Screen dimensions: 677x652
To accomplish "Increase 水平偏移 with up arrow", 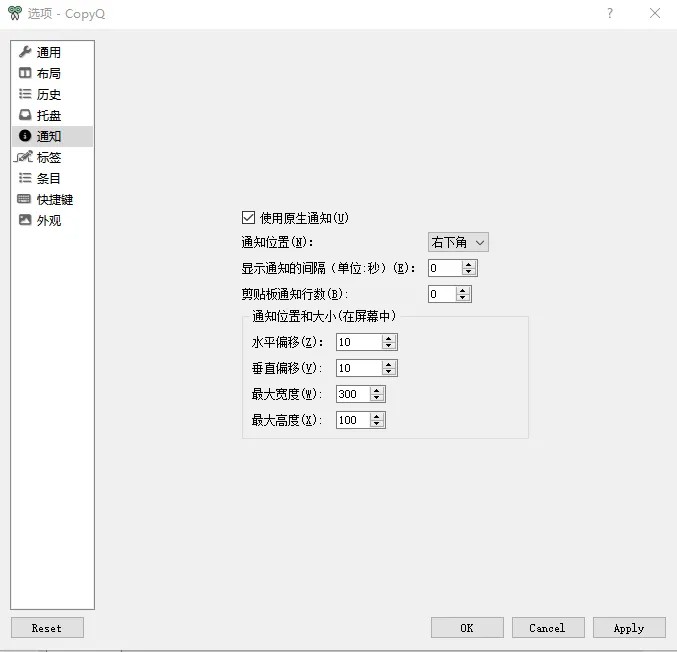I will click(389, 338).
